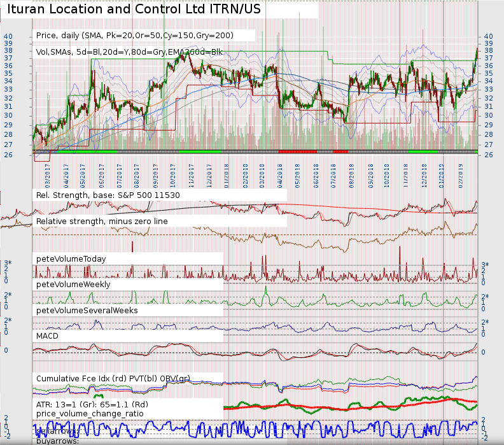Click the 09/2017 date axis label
This screenshot has height=445, width=504.
click(155, 176)
